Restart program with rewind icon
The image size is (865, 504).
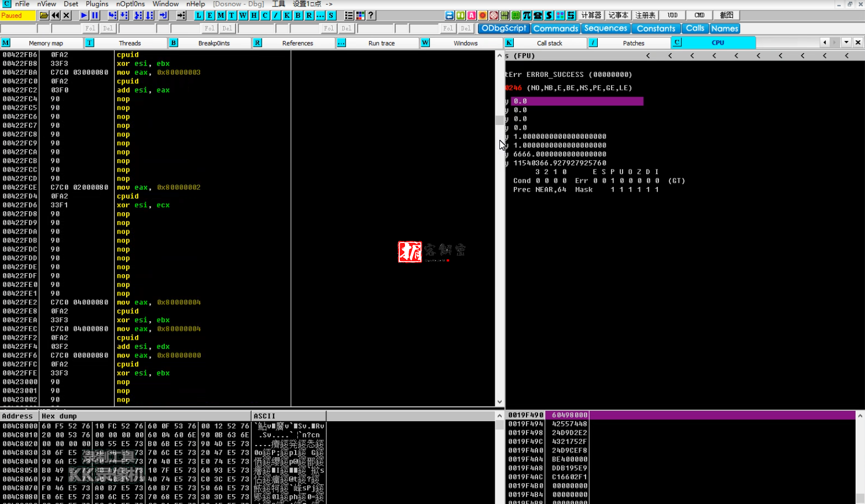click(x=55, y=15)
